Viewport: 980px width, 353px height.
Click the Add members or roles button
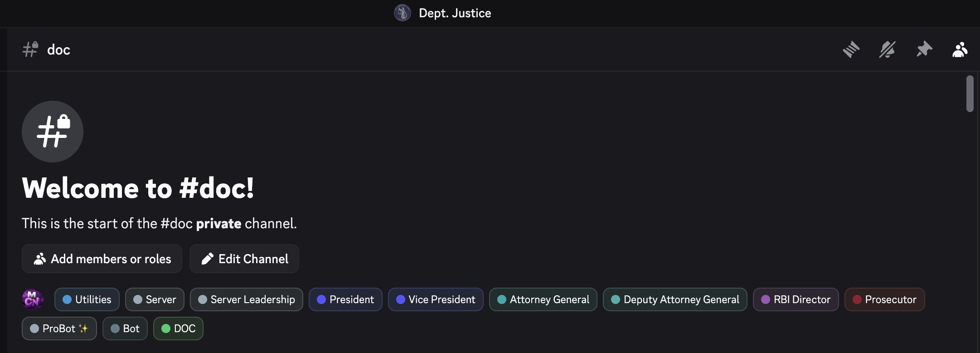click(x=102, y=259)
